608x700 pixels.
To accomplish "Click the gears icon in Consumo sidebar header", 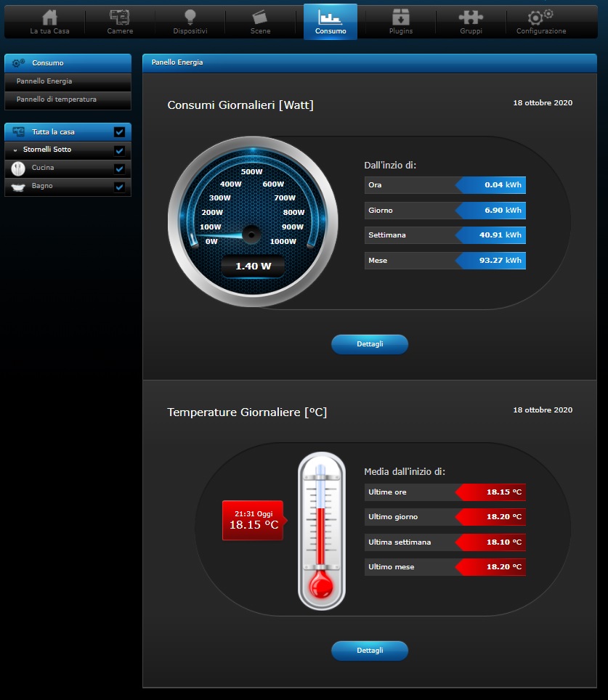I will (18, 63).
